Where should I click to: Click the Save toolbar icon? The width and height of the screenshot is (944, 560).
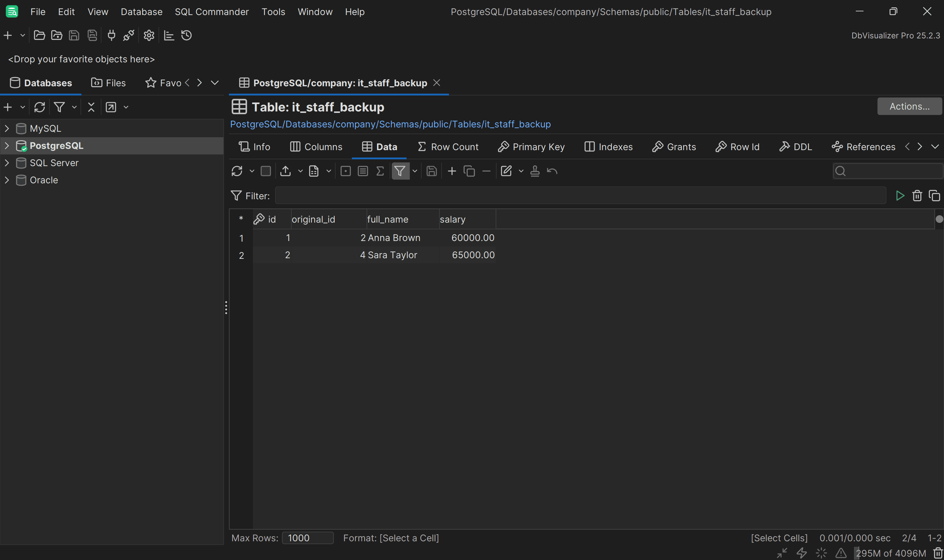[x=74, y=36]
